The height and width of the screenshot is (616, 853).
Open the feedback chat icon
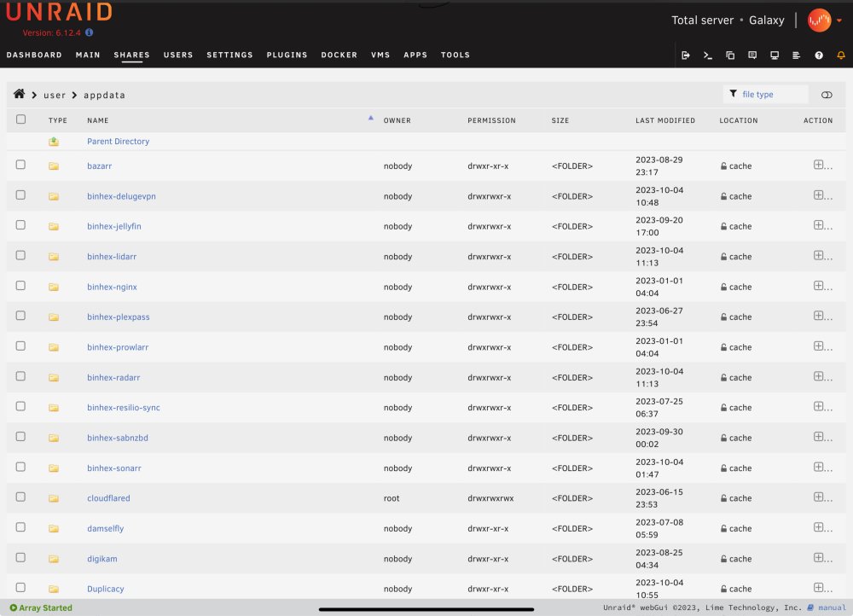click(x=752, y=55)
